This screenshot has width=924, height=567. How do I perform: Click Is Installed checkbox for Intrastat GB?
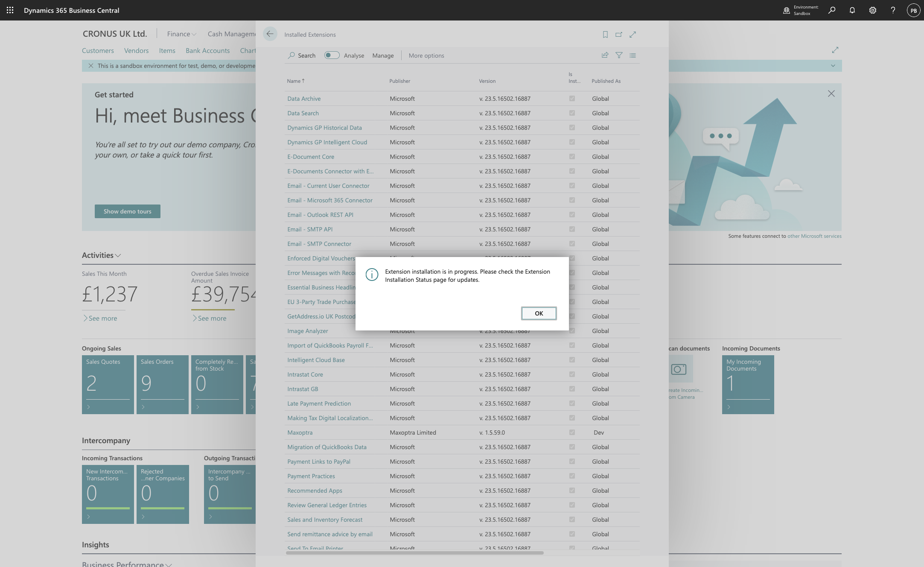(x=572, y=389)
